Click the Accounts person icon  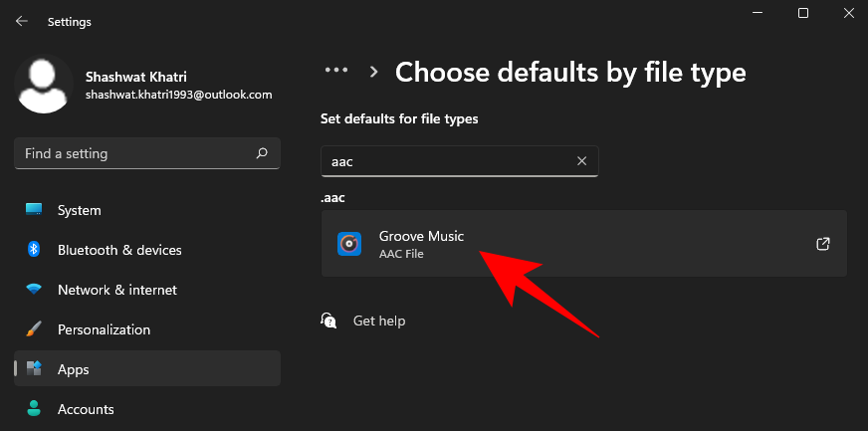pyautogui.click(x=34, y=408)
